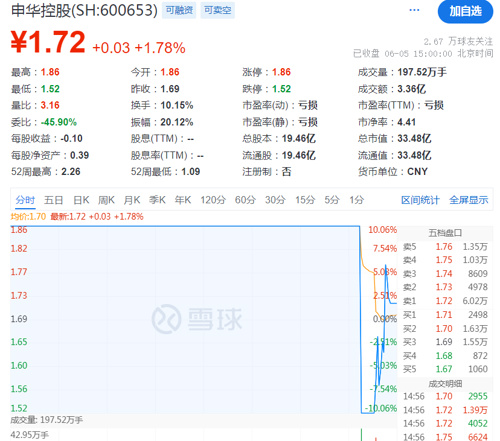Viewport: 500px width, 441px height.
Task: Click the 14:56 trade with volume 2955
Action: tap(445, 396)
